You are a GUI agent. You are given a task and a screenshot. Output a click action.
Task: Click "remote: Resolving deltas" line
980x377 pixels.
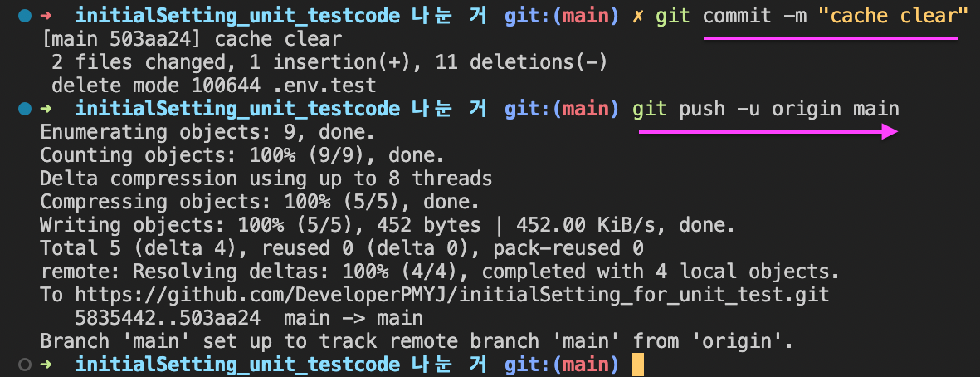pyautogui.click(x=439, y=272)
